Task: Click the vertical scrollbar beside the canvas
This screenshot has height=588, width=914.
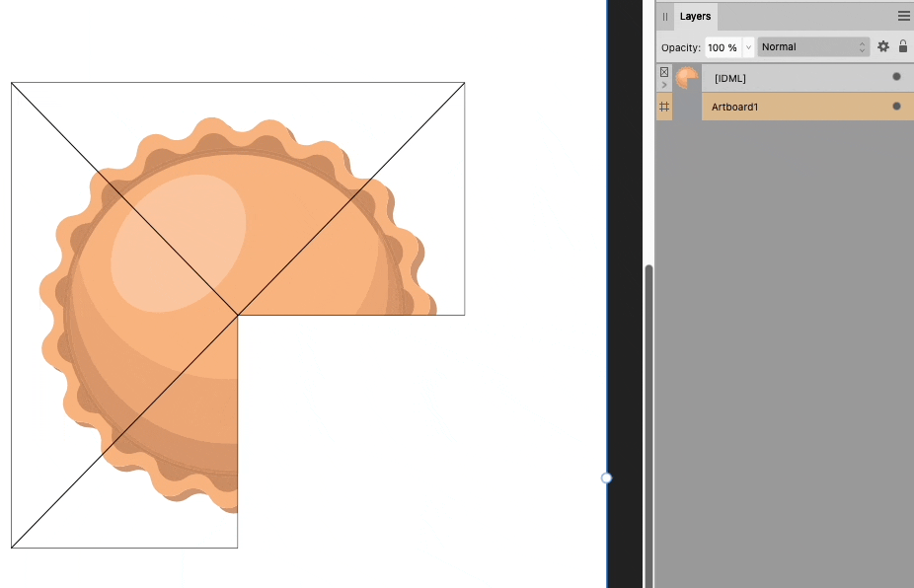Action: coord(648,425)
